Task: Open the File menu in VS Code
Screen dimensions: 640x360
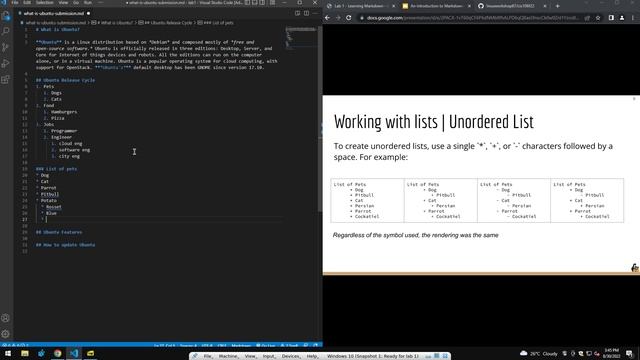Action: tap(15, 2)
